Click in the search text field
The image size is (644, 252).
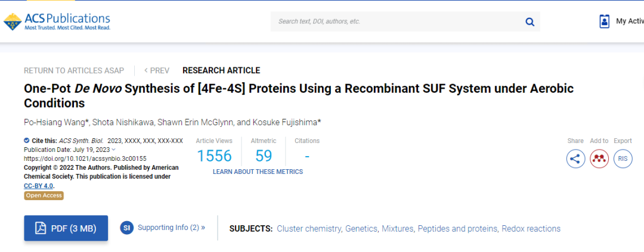point(397,21)
